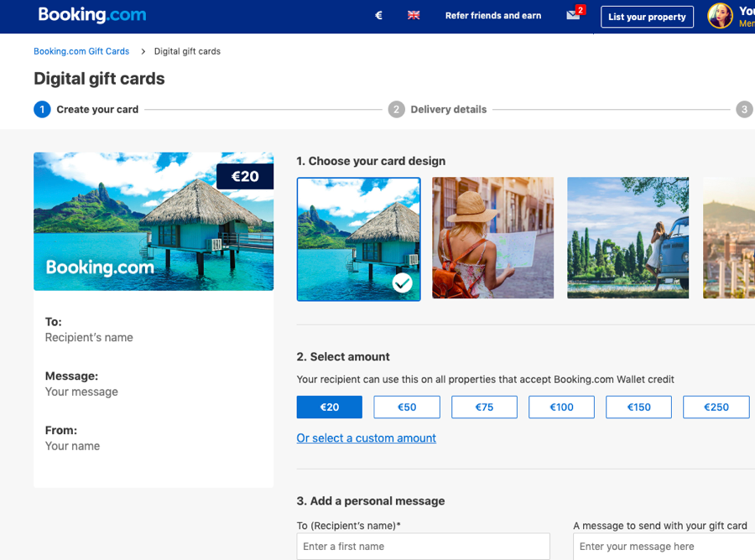Click the gift card preview image
This screenshot has width=755, height=560.
(154, 221)
